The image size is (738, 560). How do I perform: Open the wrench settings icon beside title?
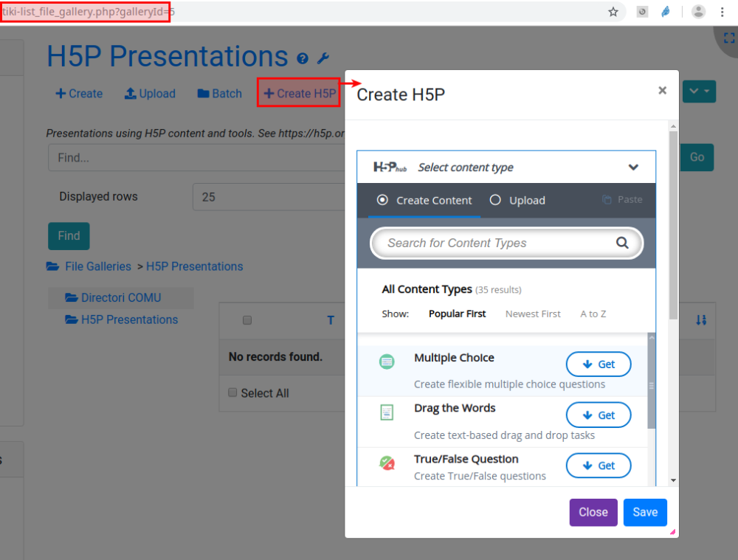pos(323,59)
